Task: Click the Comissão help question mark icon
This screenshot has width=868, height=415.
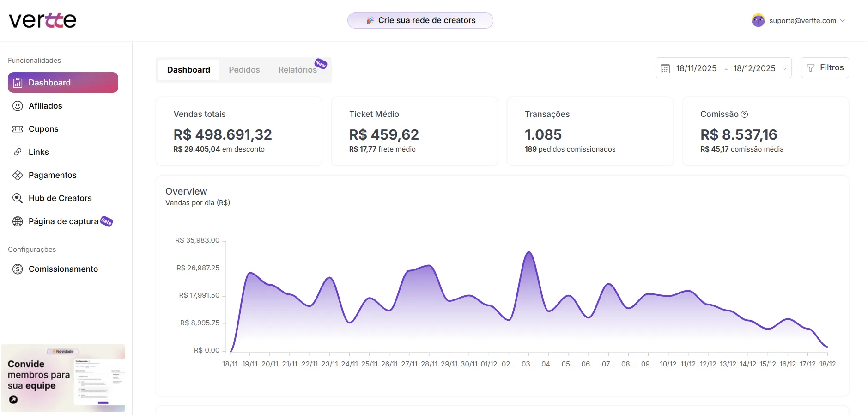Action: click(744, 114)
